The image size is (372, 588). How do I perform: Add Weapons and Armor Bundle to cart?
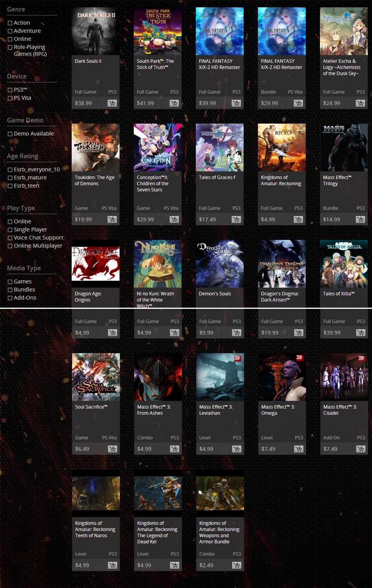[237, 565]
